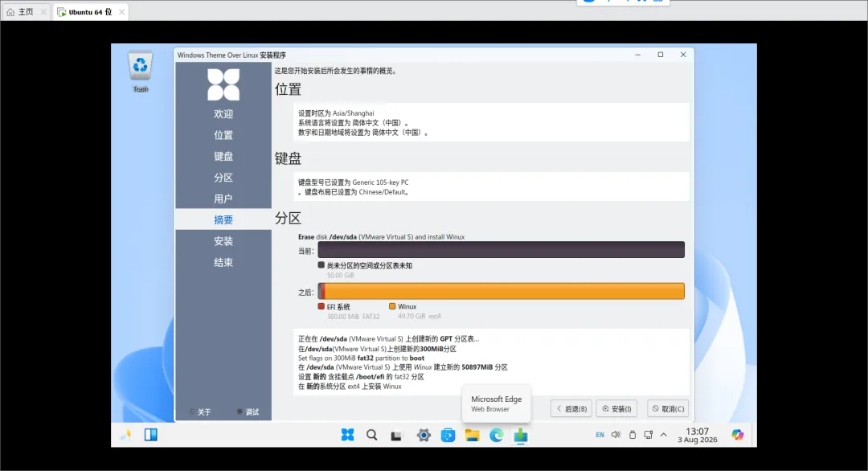Screen dimensions: 868x471
Task: Click the 49.70 GiB ext4 label
Action: point(419,316)
